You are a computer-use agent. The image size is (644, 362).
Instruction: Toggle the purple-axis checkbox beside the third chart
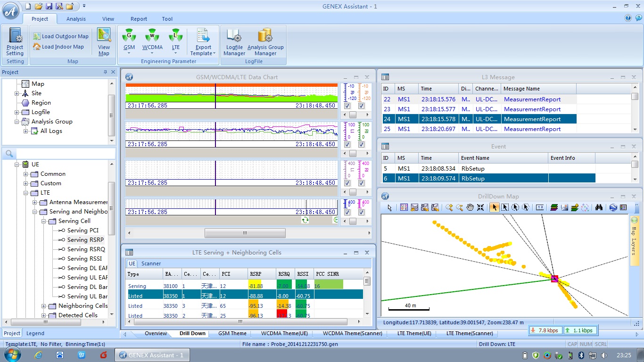point(347,183)
